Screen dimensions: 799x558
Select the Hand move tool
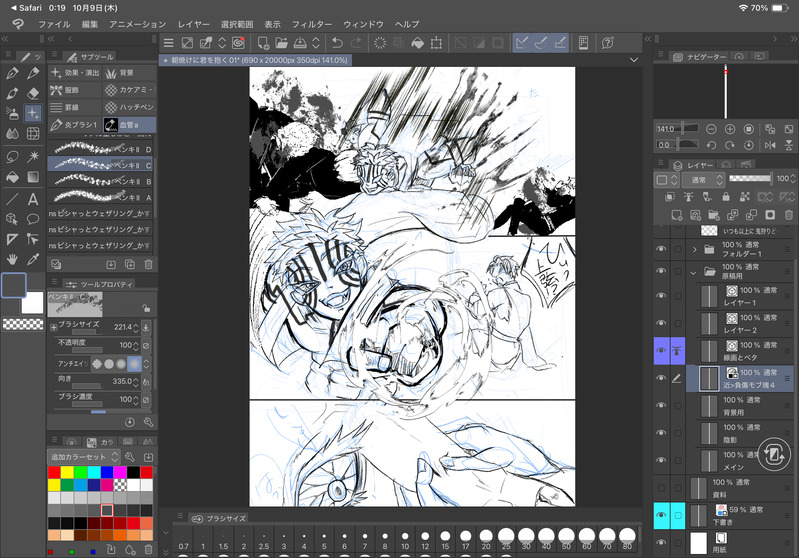(x=12, y=259)
